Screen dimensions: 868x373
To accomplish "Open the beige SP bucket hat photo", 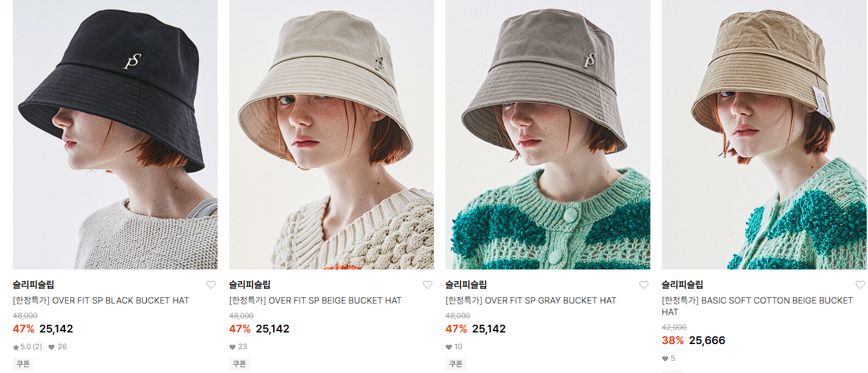I will (332, 134).
